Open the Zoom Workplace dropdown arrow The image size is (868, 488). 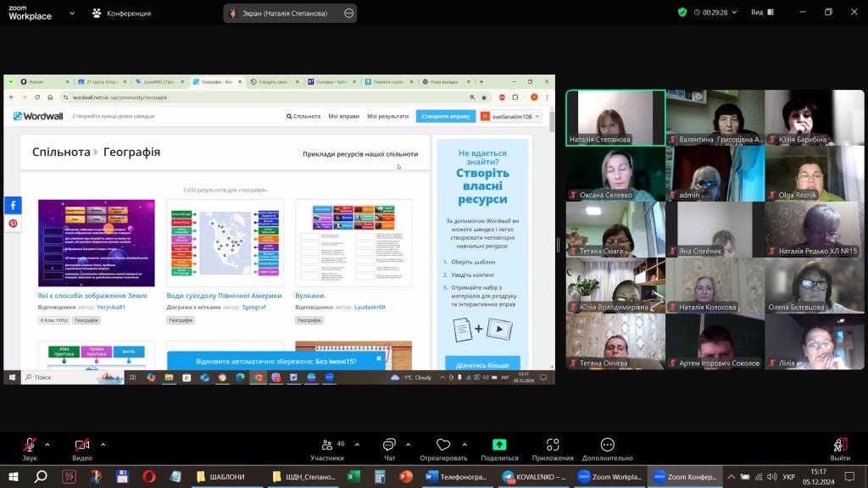[72, 13]
